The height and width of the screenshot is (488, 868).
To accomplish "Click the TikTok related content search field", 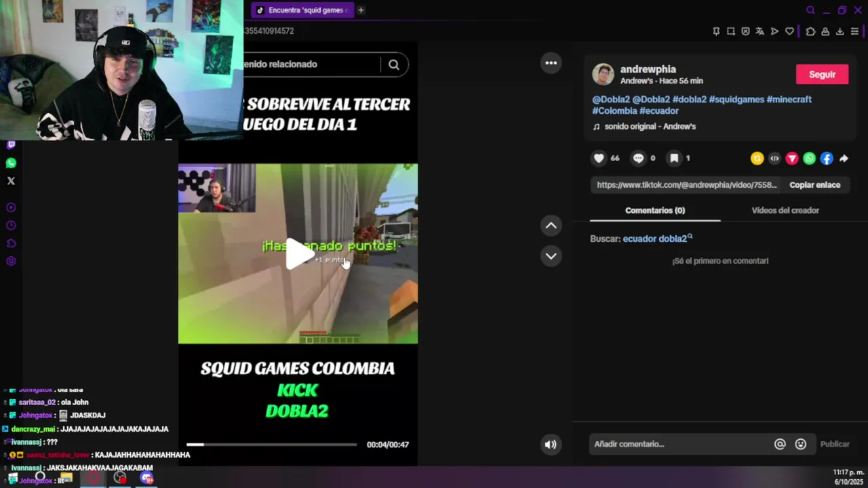I will 312,64.
